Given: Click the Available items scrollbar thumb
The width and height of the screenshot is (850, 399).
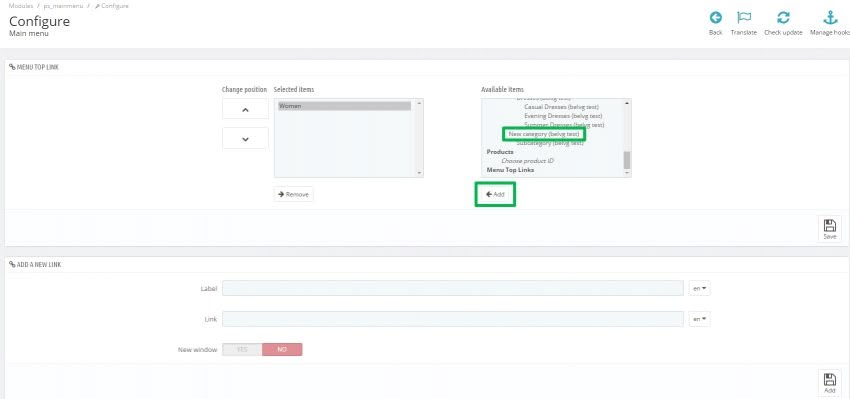Looking at the screenshot, I should pyautogui.click(x=627, y=160).
